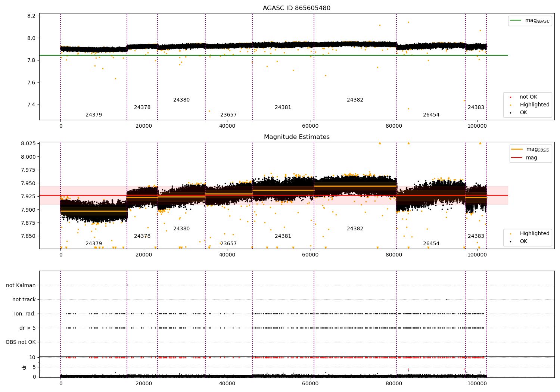This screenshot has width=560, height=392.
Task: Click obsid label 24379 in Magnitude Estimates plot
Action: (x=94, y=244)
